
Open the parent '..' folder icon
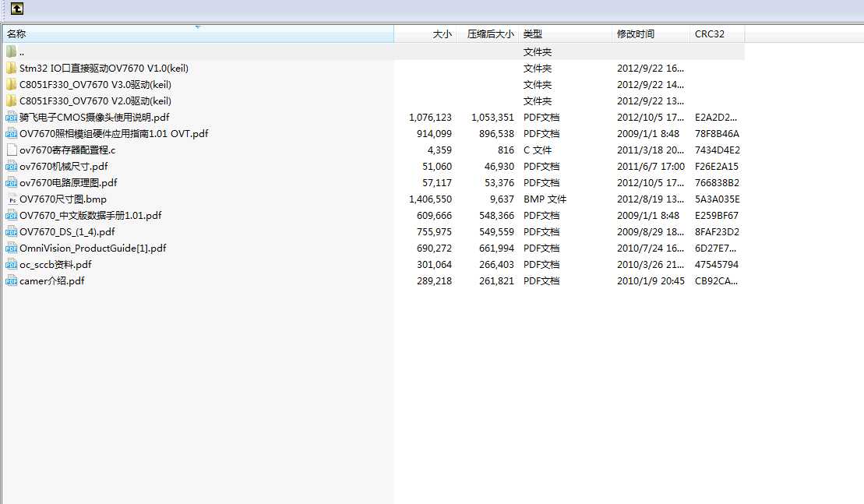(12, 51)
